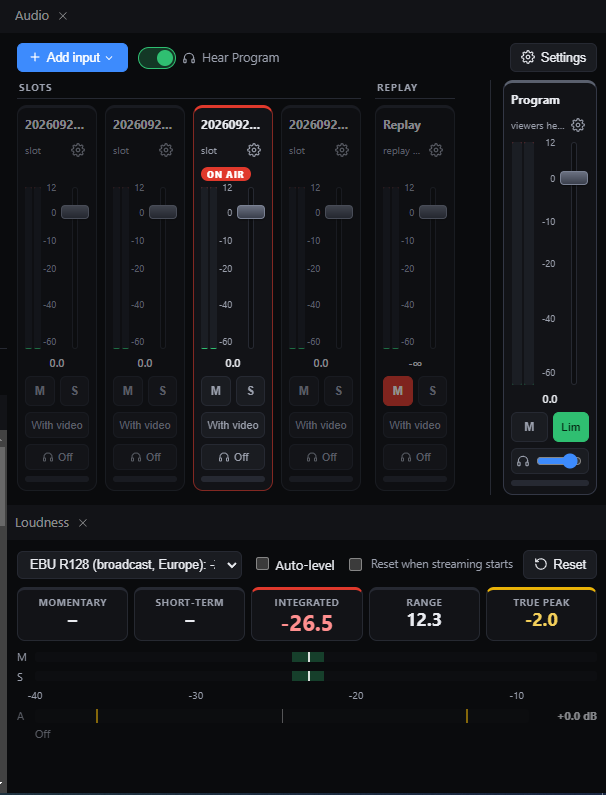Toggle headphone monitor Off on ON AIR slot
606x795 pixels.
click(x=233, y=457)
